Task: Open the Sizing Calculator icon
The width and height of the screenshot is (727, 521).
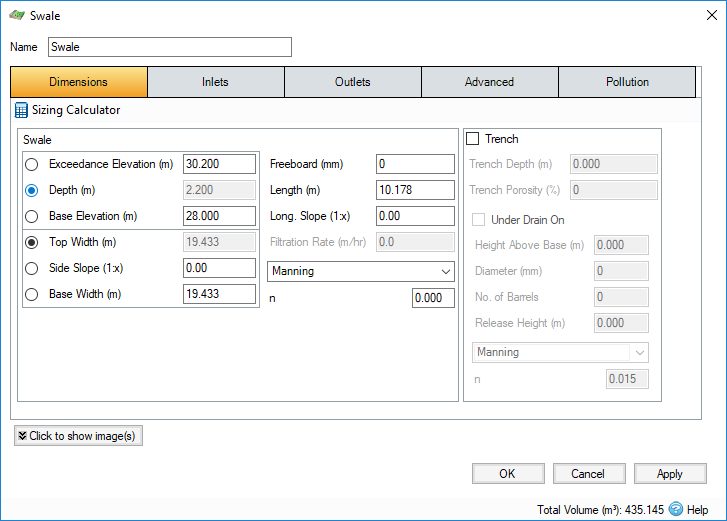Action: click(x=21, y=110)
